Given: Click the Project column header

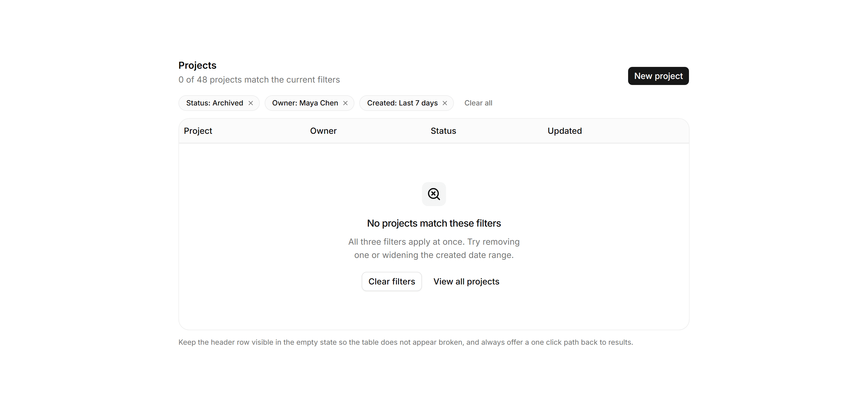Looking at the screenshot, I should (198, 131).
